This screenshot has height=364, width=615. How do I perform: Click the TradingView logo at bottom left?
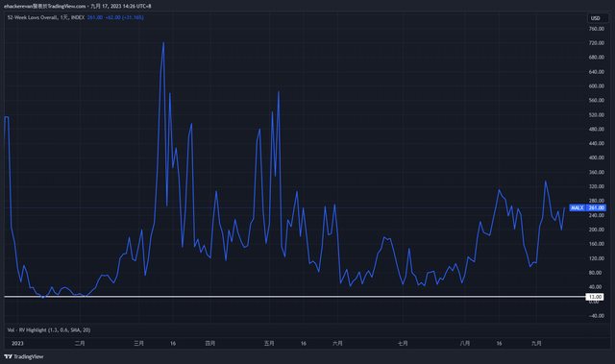pyautogui.click(x=23, y=356)
